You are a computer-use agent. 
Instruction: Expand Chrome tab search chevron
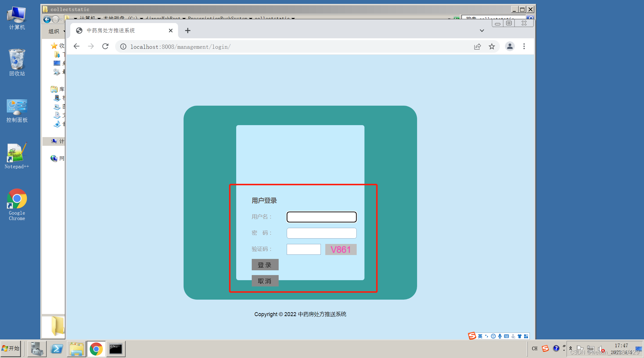482,31
